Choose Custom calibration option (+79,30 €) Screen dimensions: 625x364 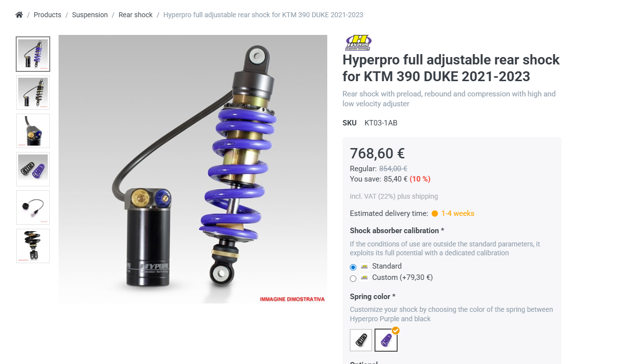(353, 278)
